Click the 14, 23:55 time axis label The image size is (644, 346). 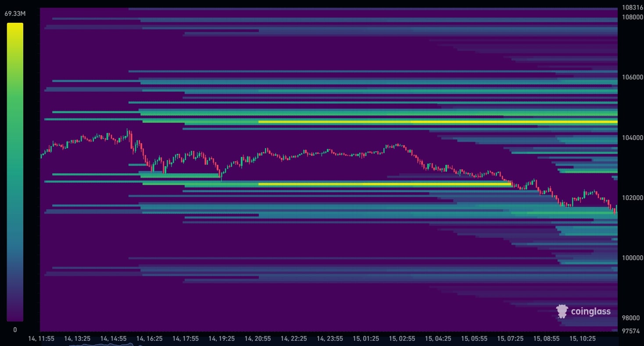330,339
